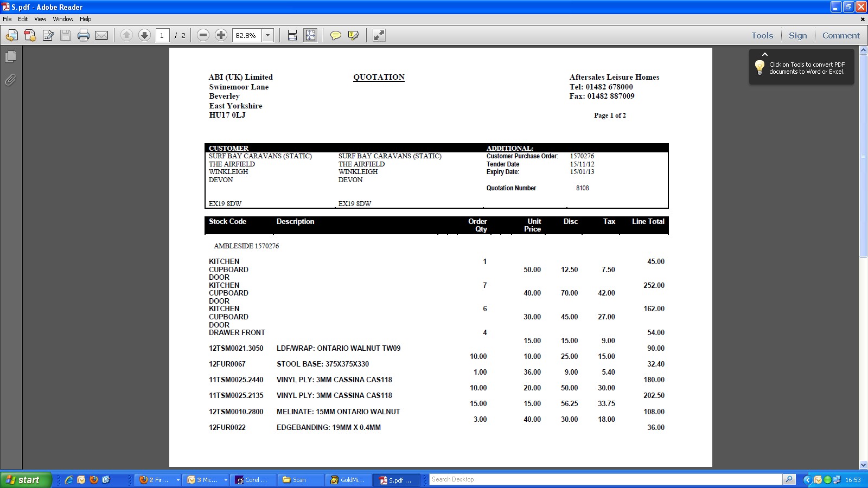Click the EDGEBANDING: 19MM X 0.4MM description

coord(329,427)
